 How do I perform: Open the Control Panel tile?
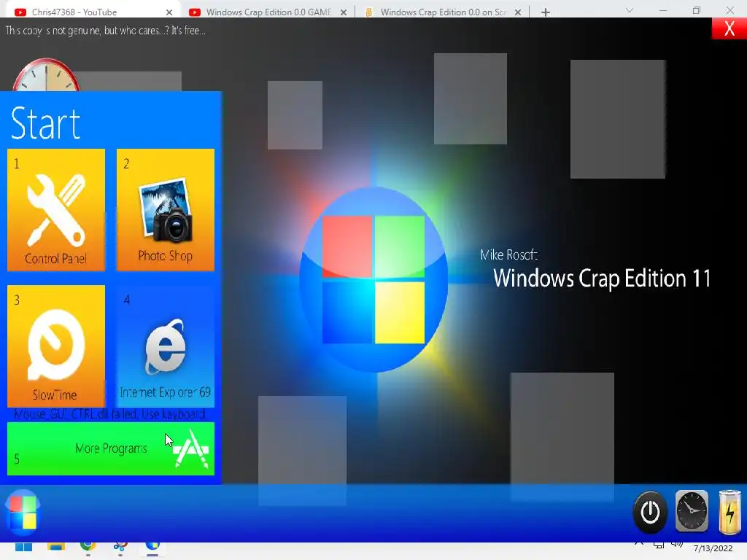point(55,210)
